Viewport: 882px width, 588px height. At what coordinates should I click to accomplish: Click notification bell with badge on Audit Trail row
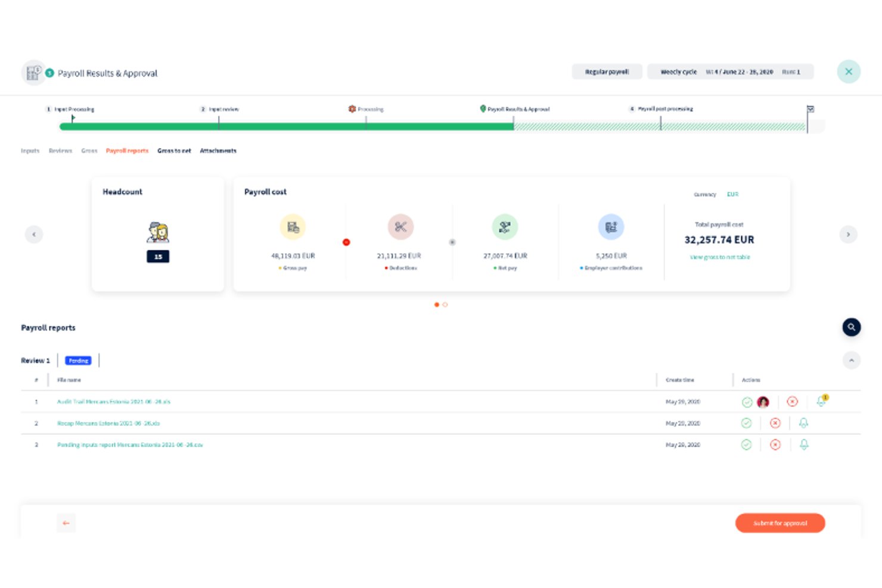pyautogui.click(x=822, y=401)
